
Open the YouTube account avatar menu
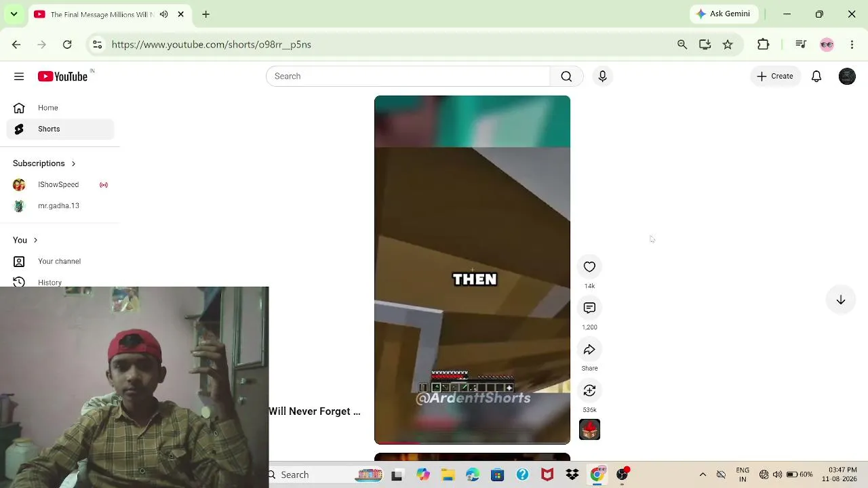847,77
